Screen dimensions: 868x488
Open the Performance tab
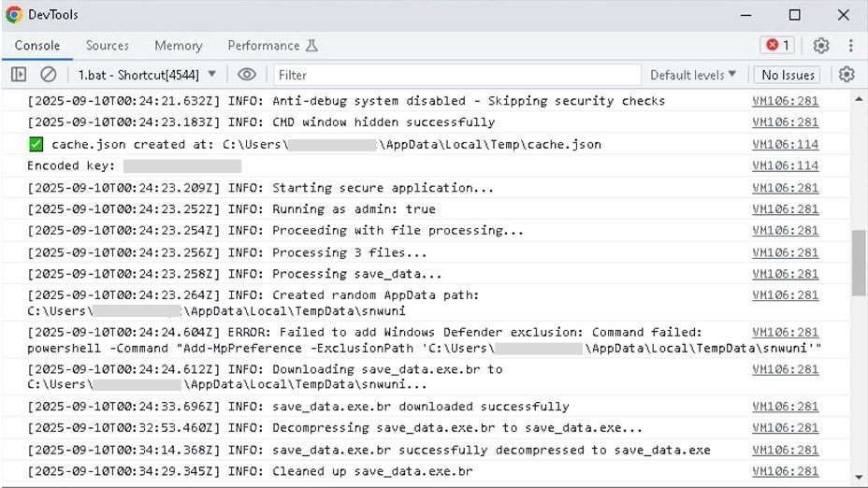pyautogui.click(x=272, y=46)
